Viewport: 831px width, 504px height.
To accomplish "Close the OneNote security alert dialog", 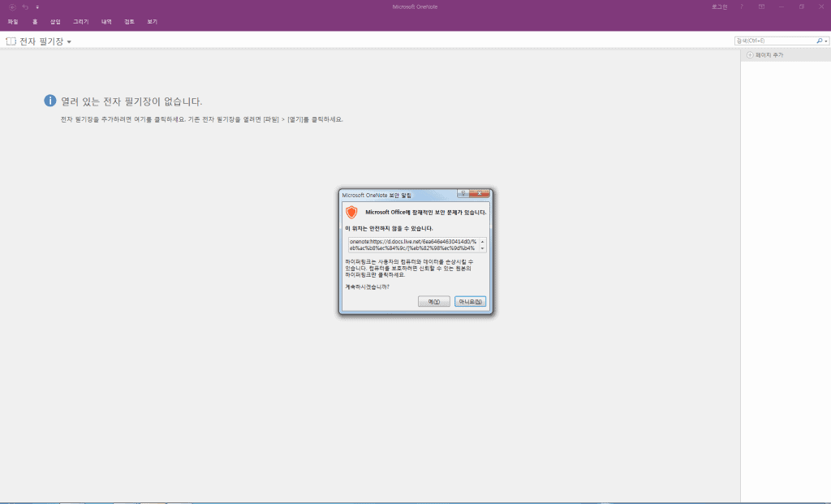I will tap(480, 195).
